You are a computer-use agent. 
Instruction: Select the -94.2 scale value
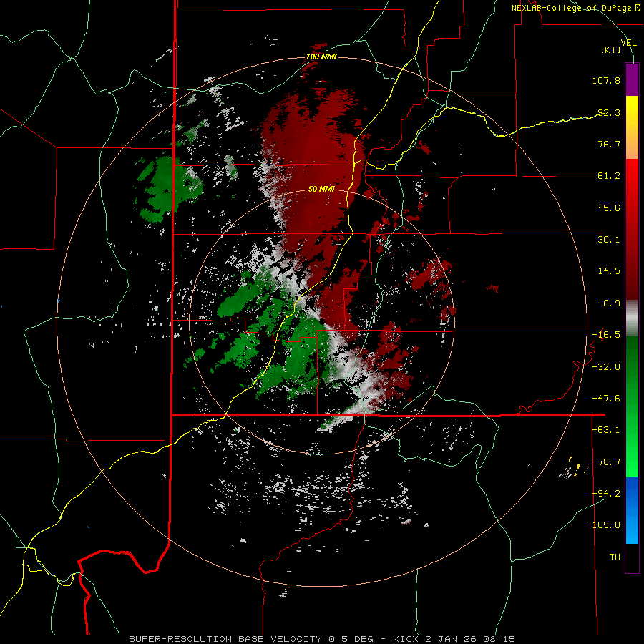[x=606, y=494]
